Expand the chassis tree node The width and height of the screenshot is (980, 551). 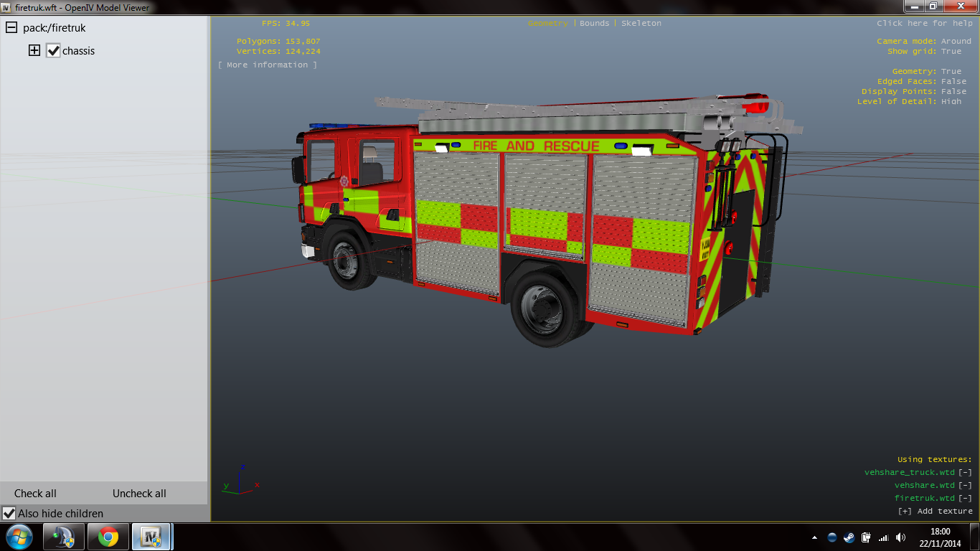click(34, 51)
